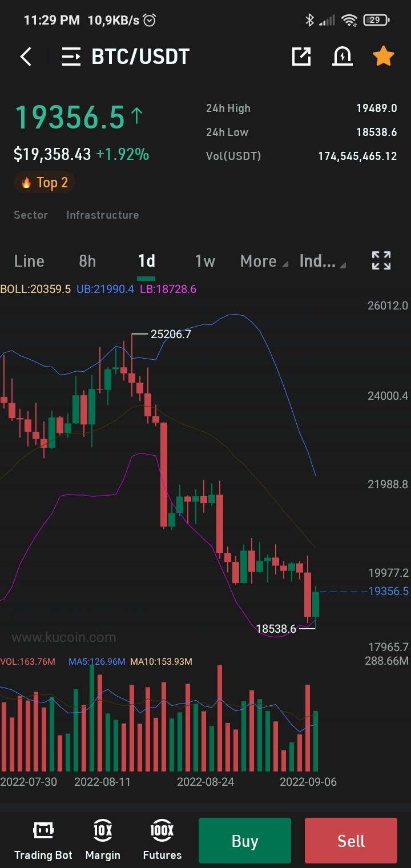Toggle the favorite star for BTC/USDT

coord(383,56)
